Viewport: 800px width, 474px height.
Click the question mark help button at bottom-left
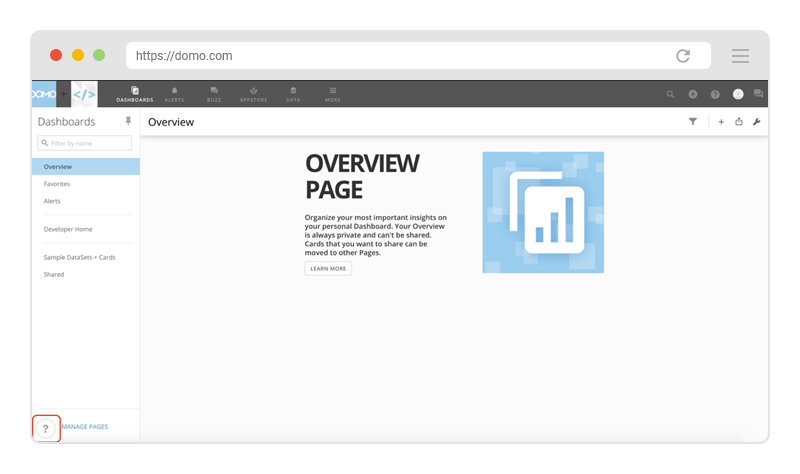coord(45,428)
